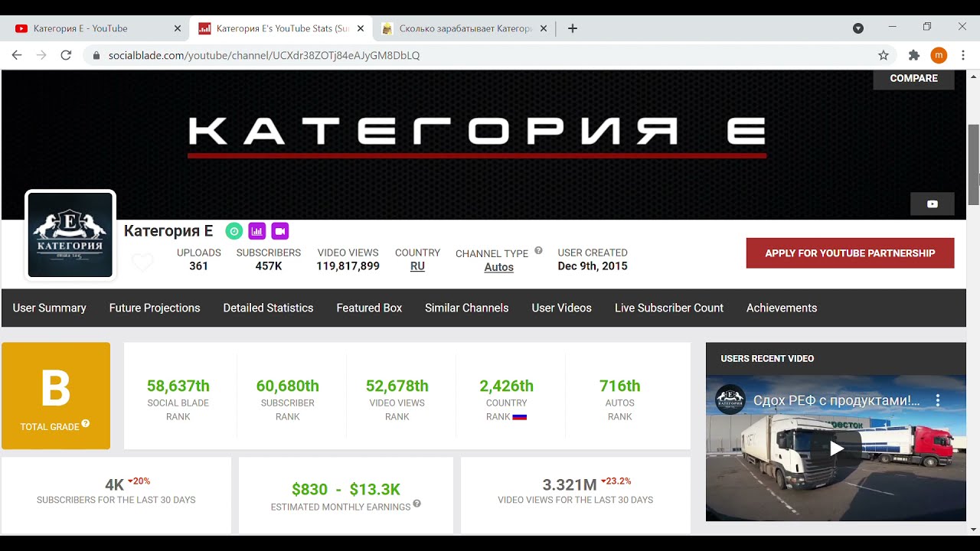Click the 457K subscribers count
Image resolution: width=980 pixels, height=551 pixels.
click(x=269, y=266)
